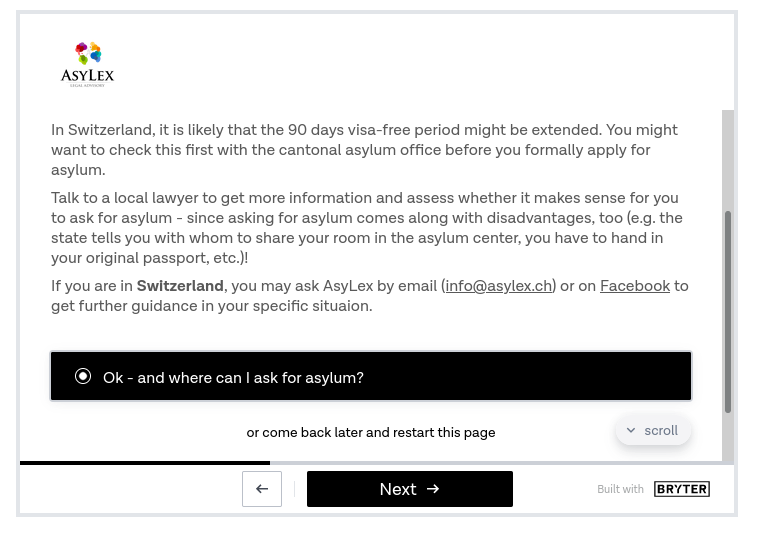The image size is (757, 537).
Task: Open the info@asylex.ch email link
Action: (498, 286)
